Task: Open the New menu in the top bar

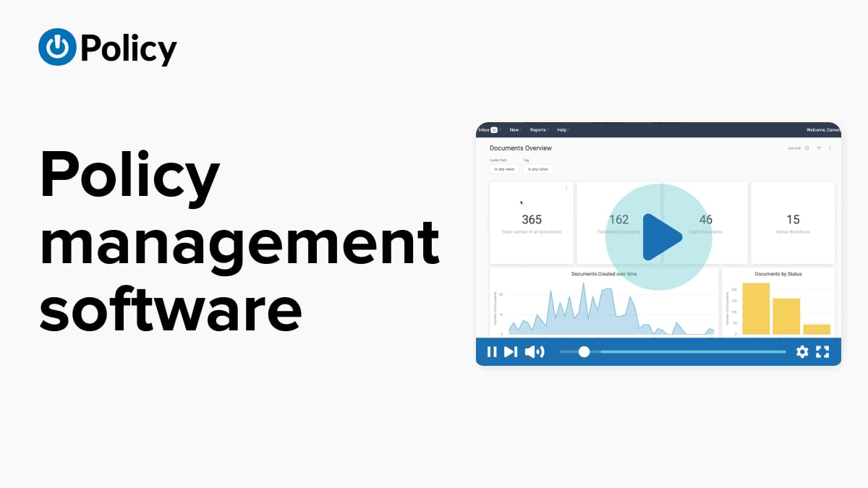Action: 515,130
